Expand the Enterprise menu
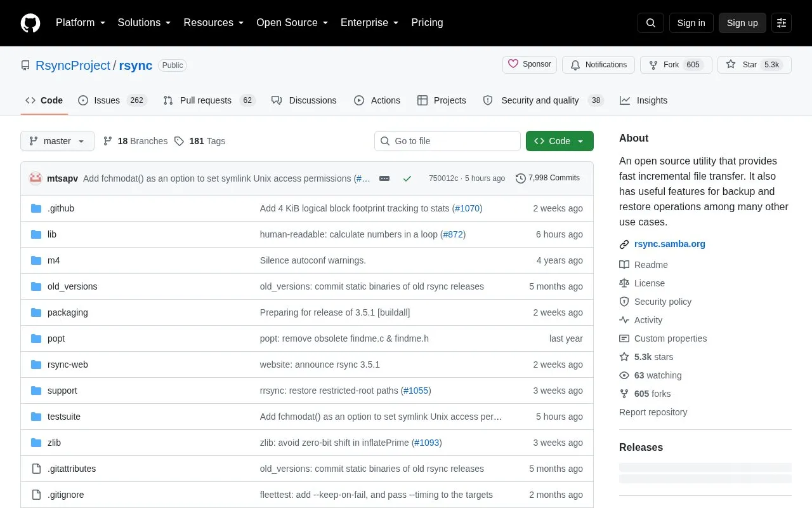 [370, 23]
